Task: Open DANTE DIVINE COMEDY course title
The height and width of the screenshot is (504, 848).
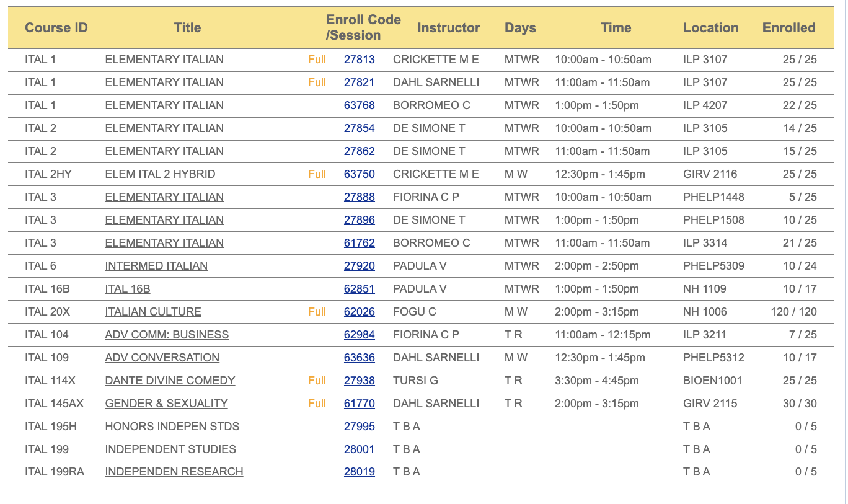Action: (x=170, y=381)
